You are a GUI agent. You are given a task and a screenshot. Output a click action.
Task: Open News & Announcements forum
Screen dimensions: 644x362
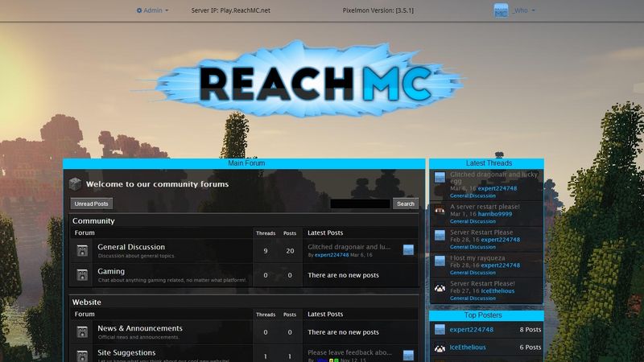pos(139,328)
